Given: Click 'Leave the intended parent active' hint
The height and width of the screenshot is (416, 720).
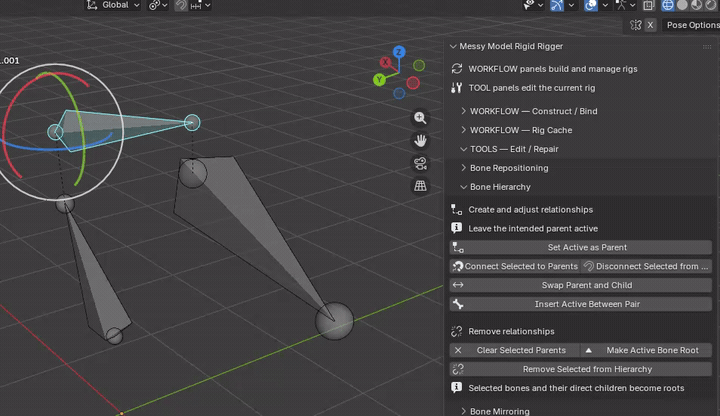Looking at the screenshot, I should point(533,228).
